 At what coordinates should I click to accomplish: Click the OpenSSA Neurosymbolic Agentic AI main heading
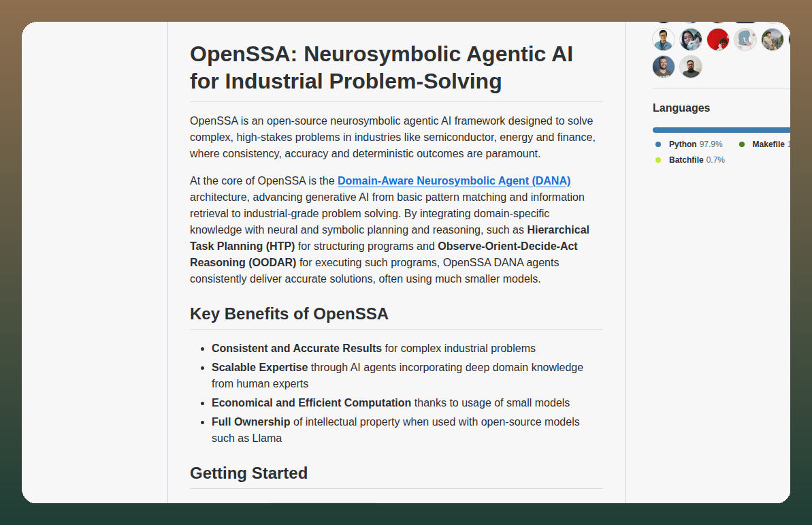pyautogui.click(x=381, y=67)
